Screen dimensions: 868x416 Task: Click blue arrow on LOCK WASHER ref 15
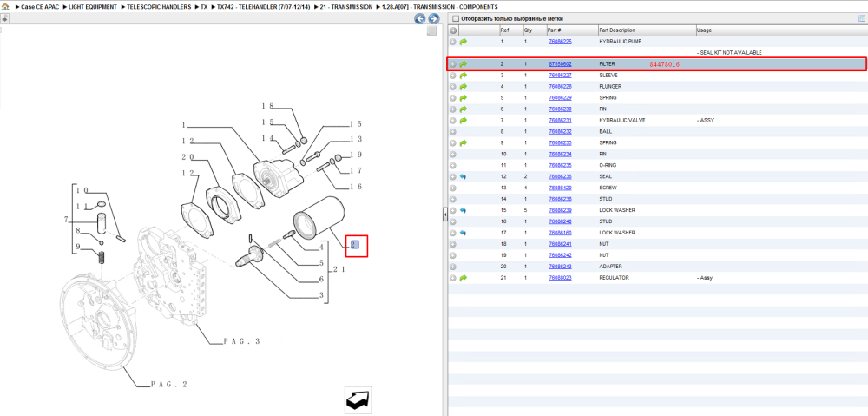464,210
